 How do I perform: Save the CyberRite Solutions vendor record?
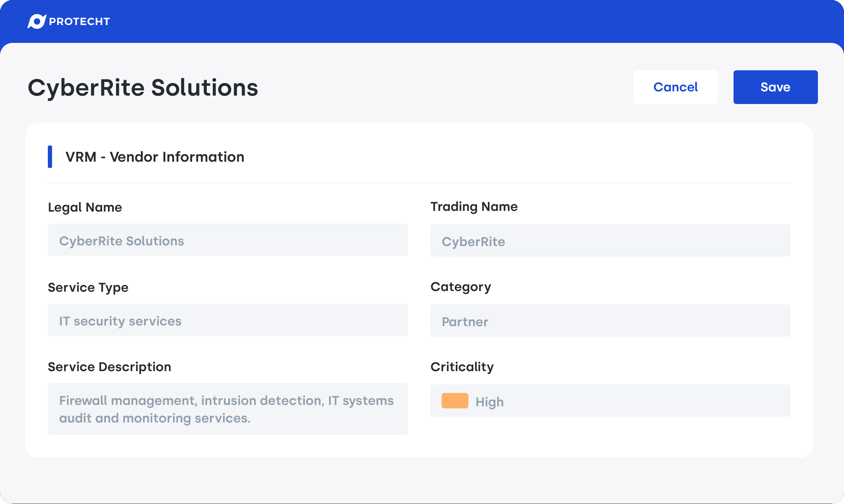tap(775, 87)
